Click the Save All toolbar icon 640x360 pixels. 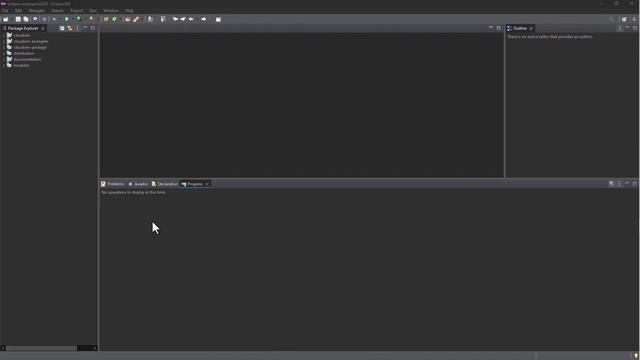coord(26,19)
